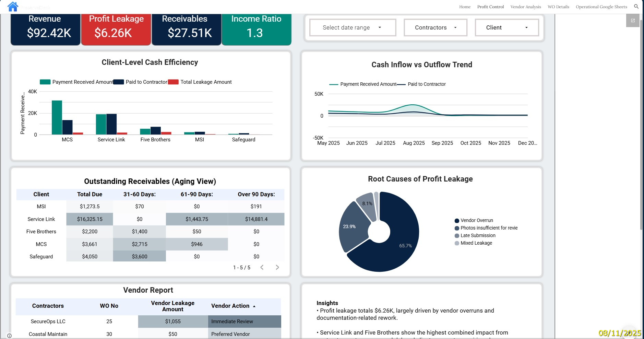The width and height of the screenshot is (644, 339).
Task: Click the open-in-new-window icon on the right panel
Action: 633,21
